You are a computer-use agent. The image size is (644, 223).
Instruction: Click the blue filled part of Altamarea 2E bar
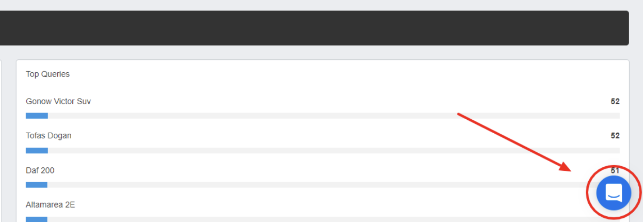tap(37, 219)
